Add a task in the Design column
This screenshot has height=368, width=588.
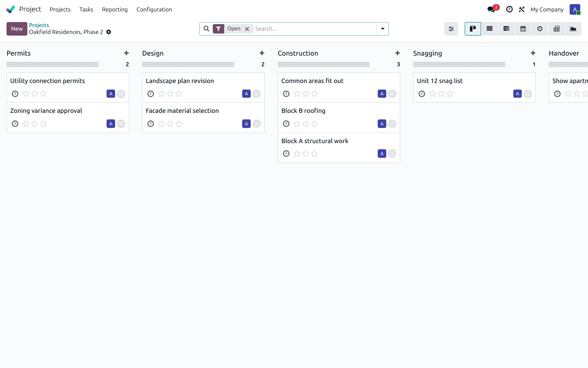coord(262,53)
